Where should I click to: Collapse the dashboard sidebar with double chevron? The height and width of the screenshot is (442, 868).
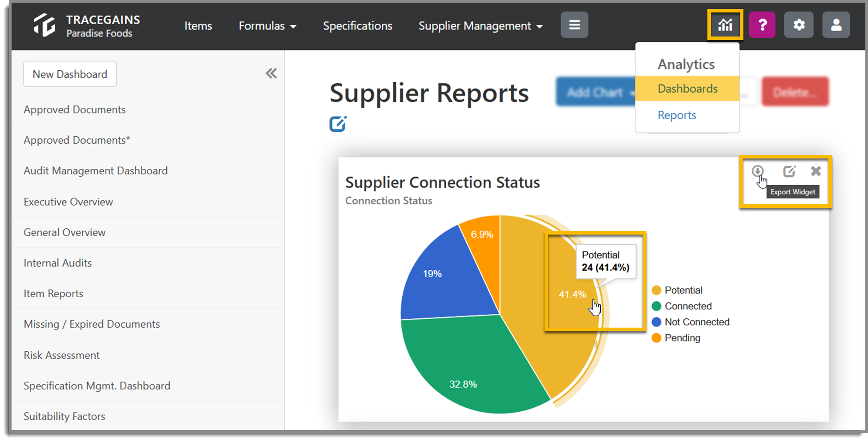pyautogui.click(x=271, y=73)
